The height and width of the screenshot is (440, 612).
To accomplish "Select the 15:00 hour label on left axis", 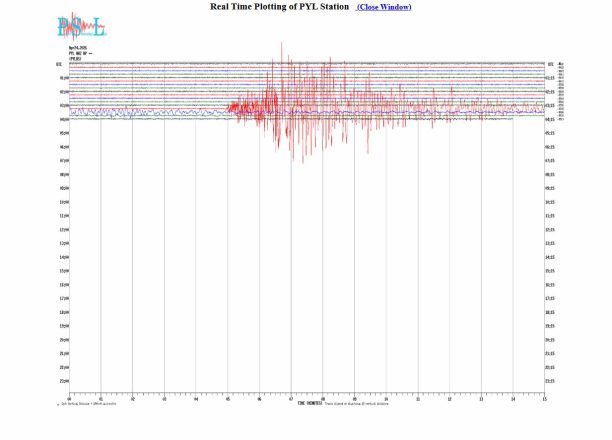I will [x=63, y=271].
